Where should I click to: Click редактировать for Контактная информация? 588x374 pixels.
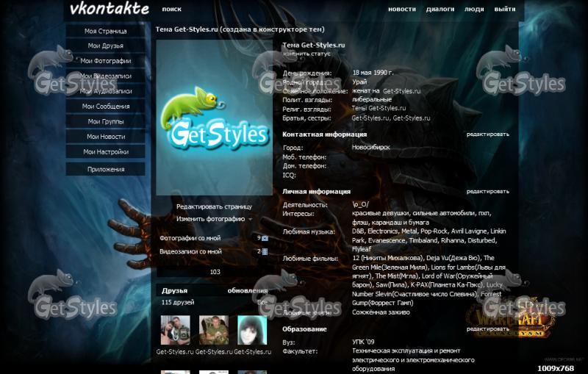(487, 134)
